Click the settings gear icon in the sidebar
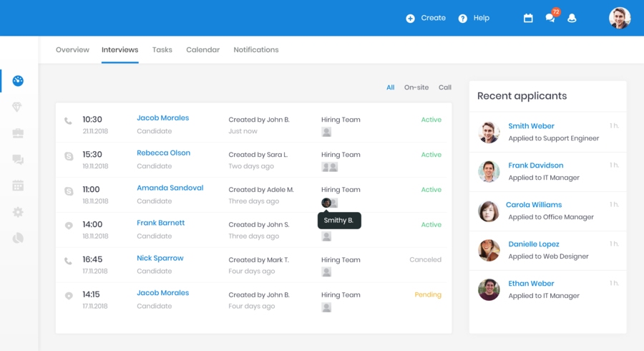644x351 pixels. 19,212
